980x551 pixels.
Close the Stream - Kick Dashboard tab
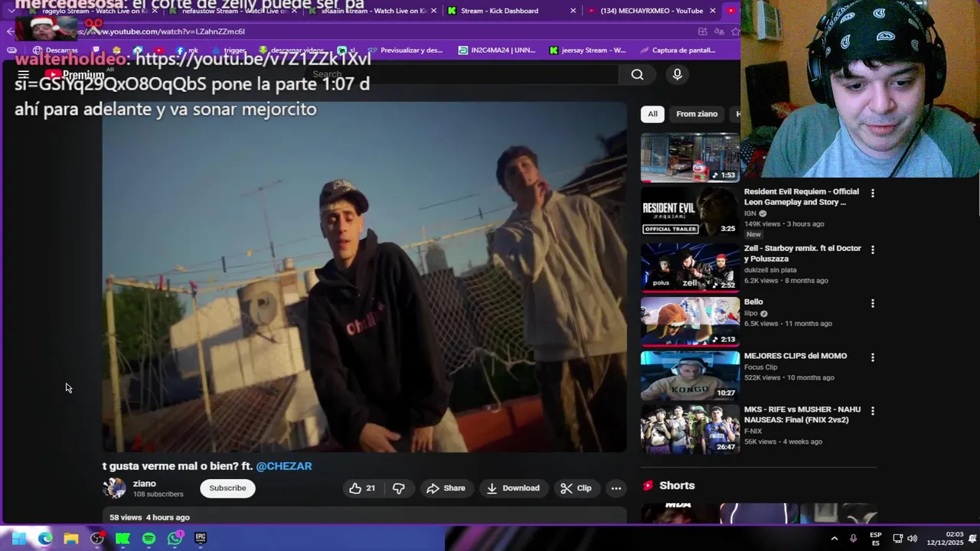point(573,11)
